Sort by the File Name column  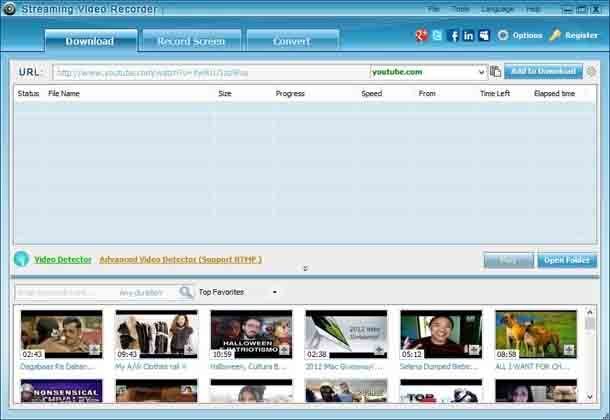64,93
